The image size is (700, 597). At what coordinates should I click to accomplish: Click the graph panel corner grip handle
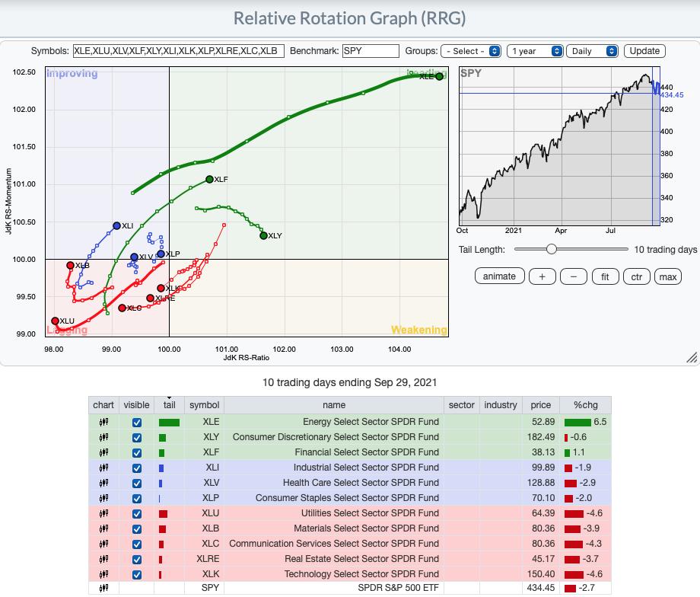click(692, 357)
